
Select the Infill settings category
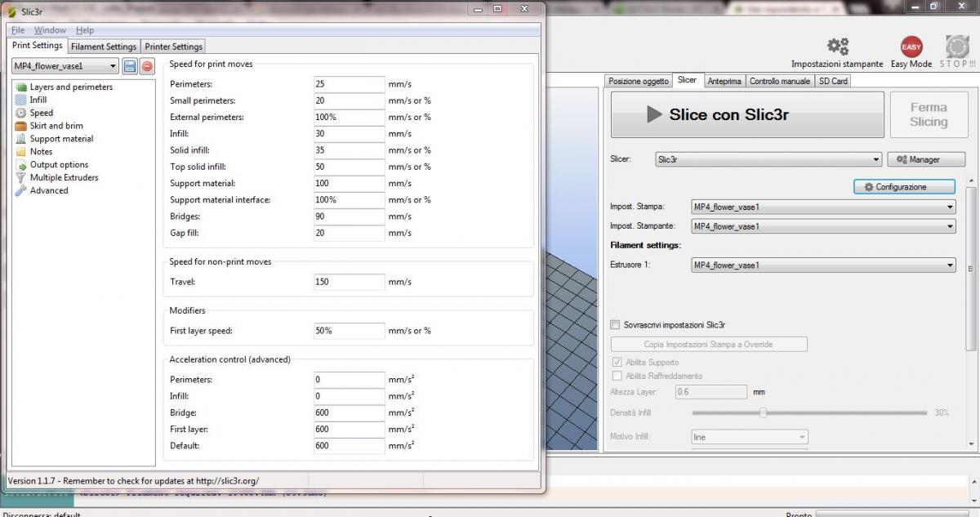point(38,100)
